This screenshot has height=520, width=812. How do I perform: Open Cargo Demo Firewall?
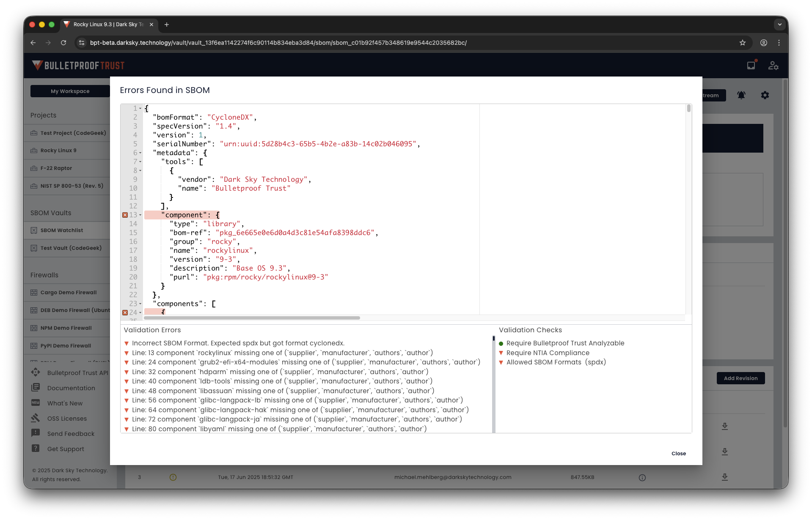click(x=69, y=293)
